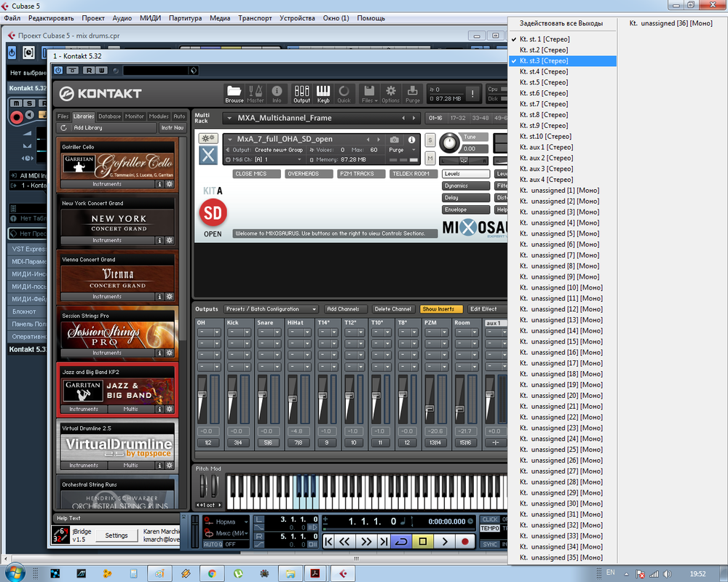The height and width of the screenshot is (582, 728).
Task: Toggle the plugin bypass power button in Kontakt window
Action: click(58, 70)
